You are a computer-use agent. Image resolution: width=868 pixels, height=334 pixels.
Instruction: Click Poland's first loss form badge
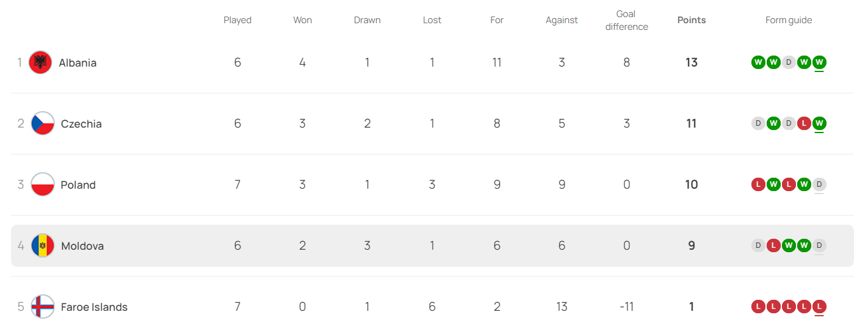pos(758,184)
